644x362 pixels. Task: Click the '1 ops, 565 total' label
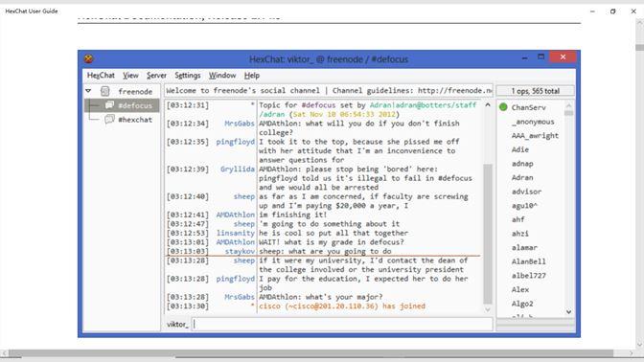coord(535,91)
